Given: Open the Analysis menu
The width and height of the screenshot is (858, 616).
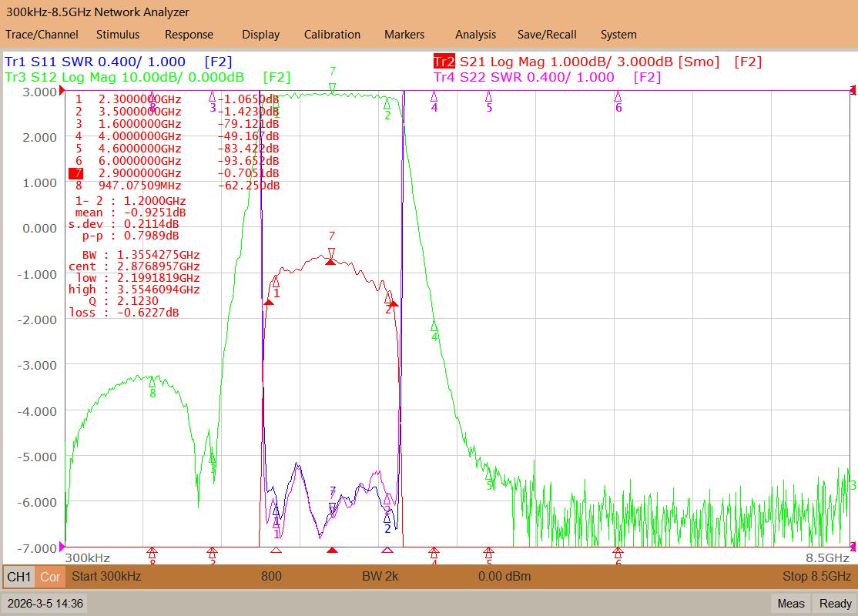Looking at the screenshot, I should pos(475,35).
